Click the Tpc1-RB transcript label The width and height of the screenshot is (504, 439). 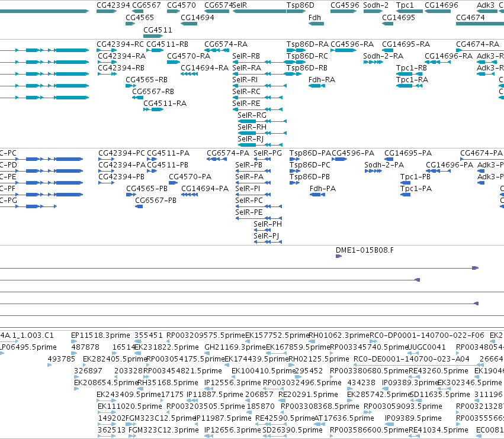[412, 68]
